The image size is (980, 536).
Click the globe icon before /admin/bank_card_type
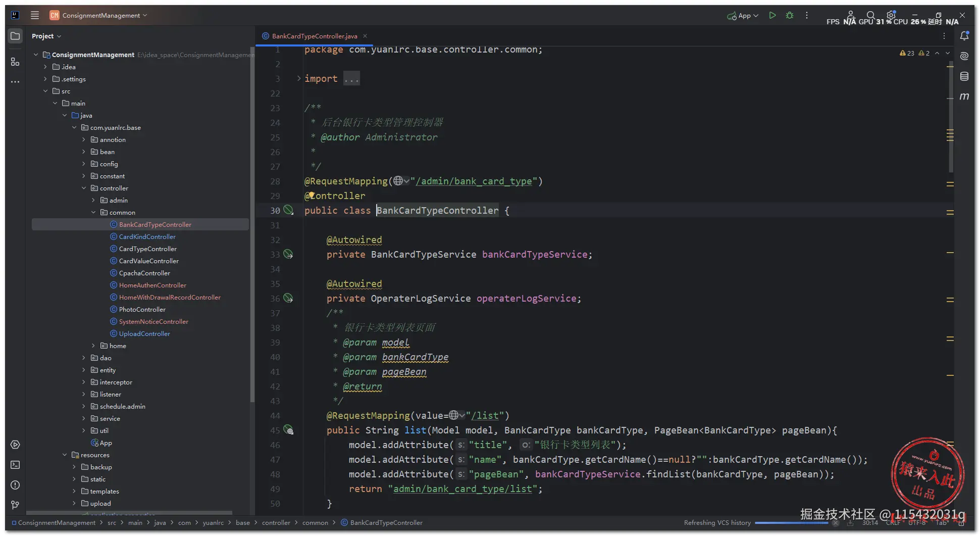[398, 181]
